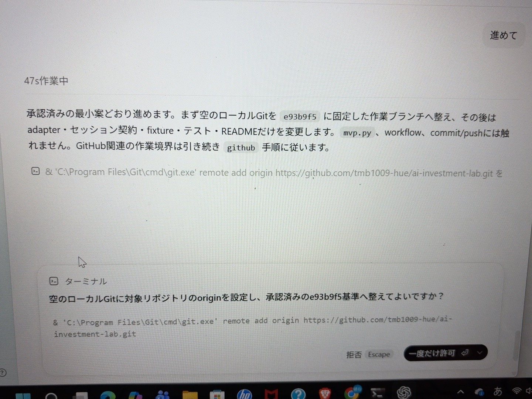532x399 pixels.
Task: Click the approval question mentioning origin
Action: [x=246, y=297]
